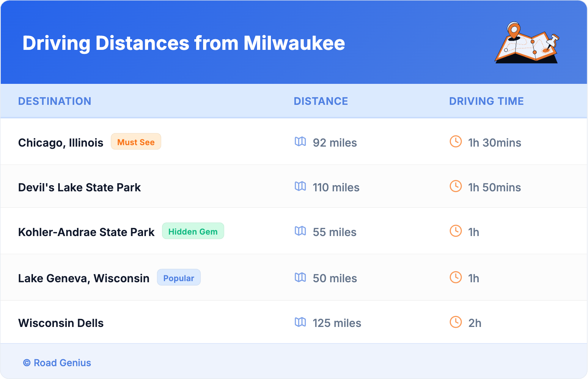Click the map icon beside 125 miles
This screenshot has width=588, height=379.
coord(300,322)
